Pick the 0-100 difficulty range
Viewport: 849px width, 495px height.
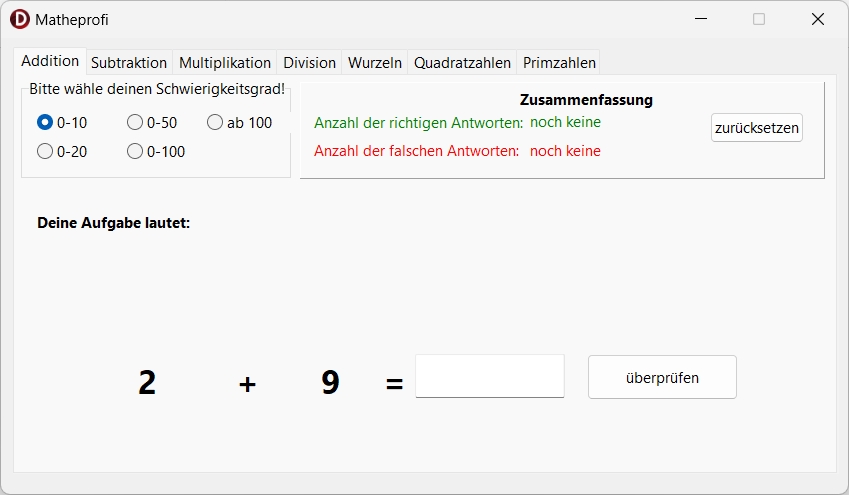click(135, 152)
